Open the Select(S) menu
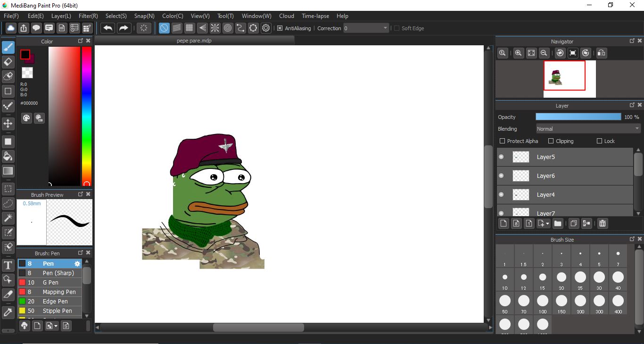The image size is (644, 344). (x=116, y=16)
